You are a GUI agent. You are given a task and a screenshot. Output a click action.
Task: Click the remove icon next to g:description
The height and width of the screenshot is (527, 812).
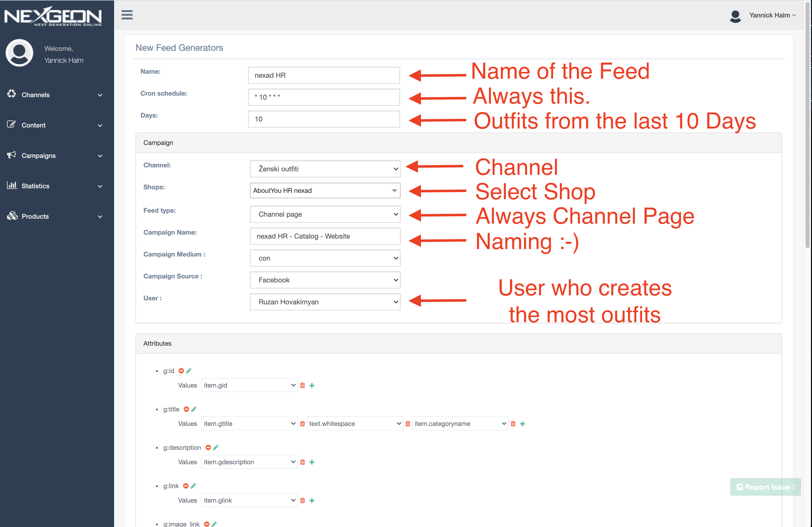(x=208, y=447)
